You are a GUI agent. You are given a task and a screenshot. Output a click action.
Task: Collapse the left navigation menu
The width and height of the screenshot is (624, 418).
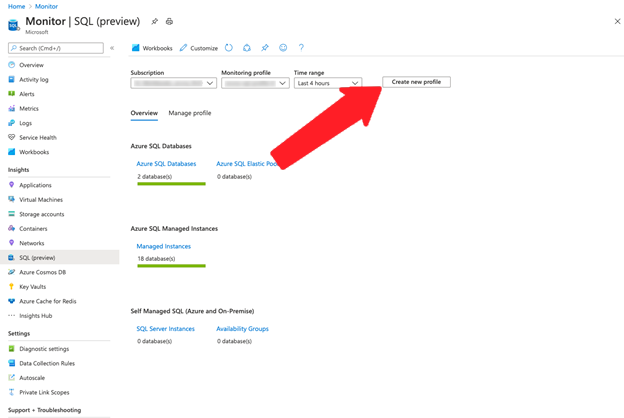(x=112, y=48)
